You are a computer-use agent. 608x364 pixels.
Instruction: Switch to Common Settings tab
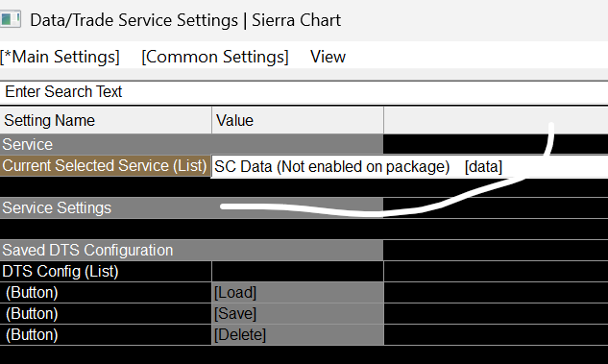pos(215,57)
